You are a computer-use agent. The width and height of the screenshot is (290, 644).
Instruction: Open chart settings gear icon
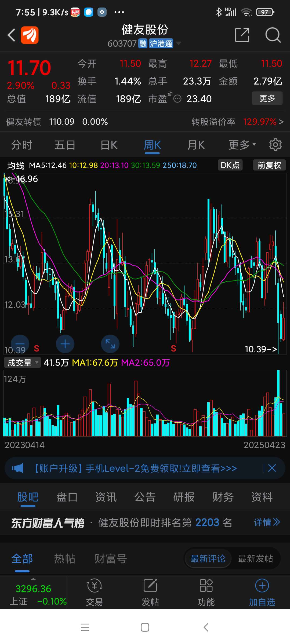(275, 145)
